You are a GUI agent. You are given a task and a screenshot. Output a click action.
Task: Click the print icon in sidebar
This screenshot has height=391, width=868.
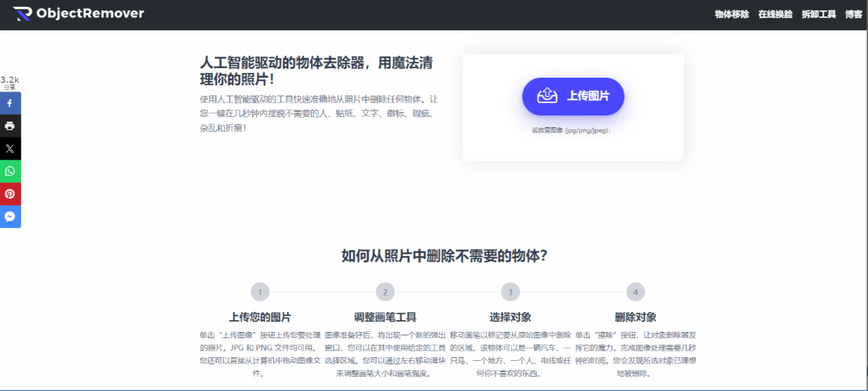pyautogui.click(x=10, y=126)
